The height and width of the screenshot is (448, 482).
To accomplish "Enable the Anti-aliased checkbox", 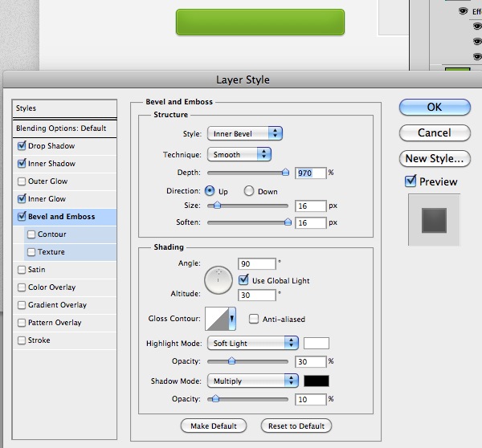I will click(x=254, y=319).
